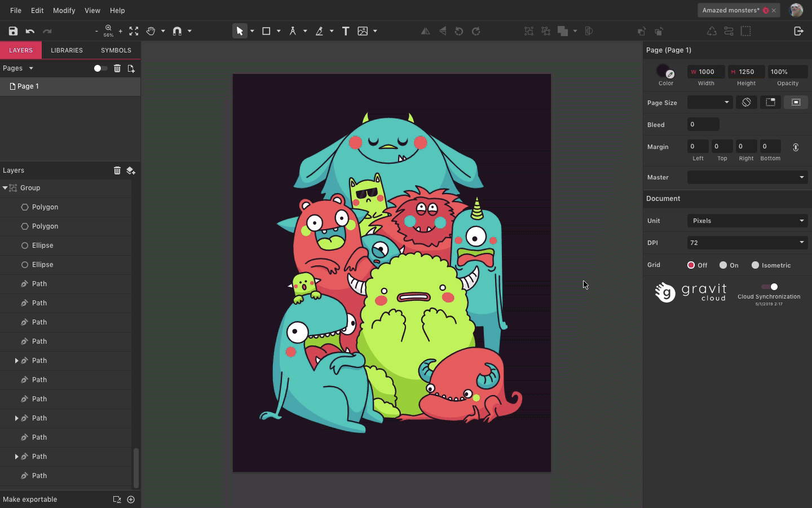Select the Hand pan tool

[x=151, y=31]
